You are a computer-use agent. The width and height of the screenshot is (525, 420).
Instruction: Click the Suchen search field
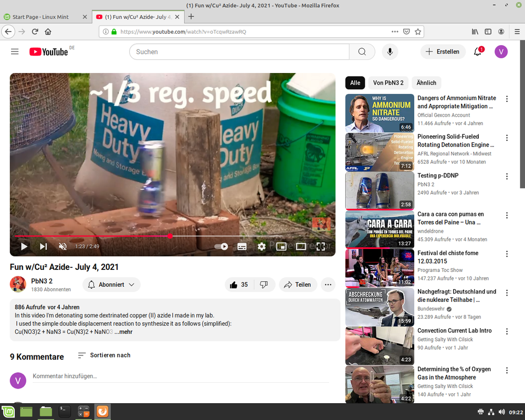239,51
